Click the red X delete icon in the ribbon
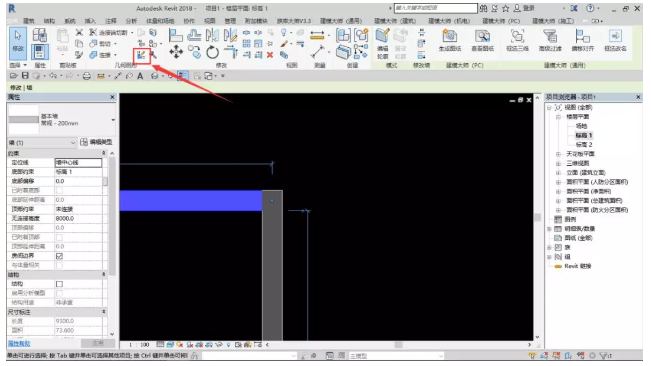Screen dimensions: 651x366 [270, 55]
